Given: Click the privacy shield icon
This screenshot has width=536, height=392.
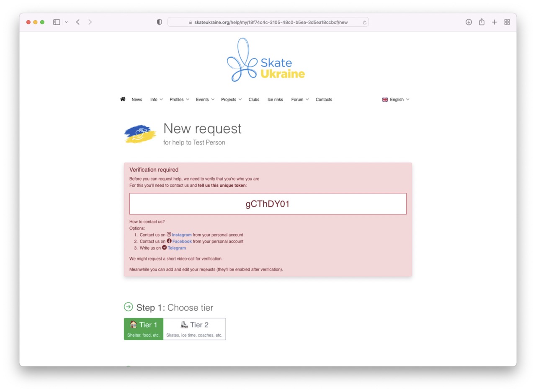Looking at the screenshot, I should pos(159,22).
